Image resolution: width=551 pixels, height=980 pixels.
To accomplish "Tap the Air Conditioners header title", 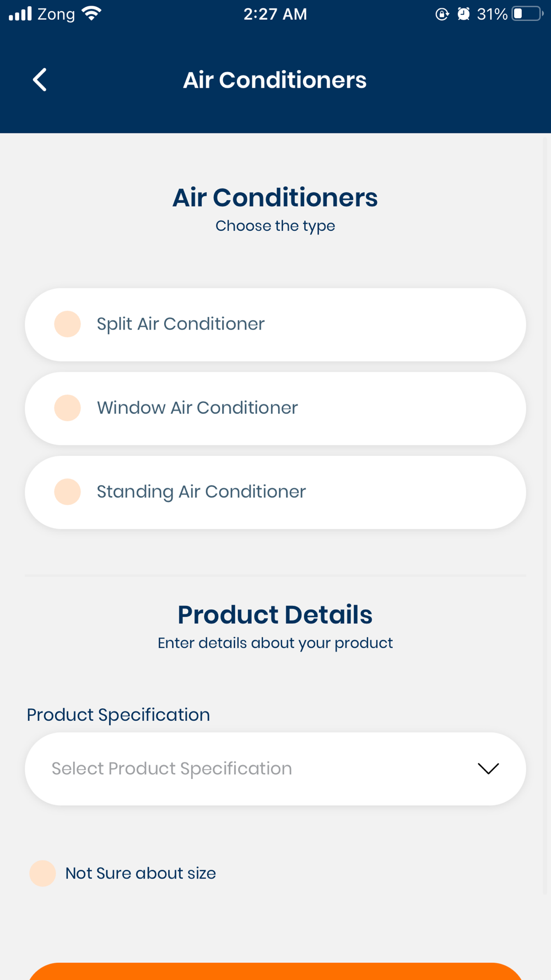I will (x=275, y=80).
